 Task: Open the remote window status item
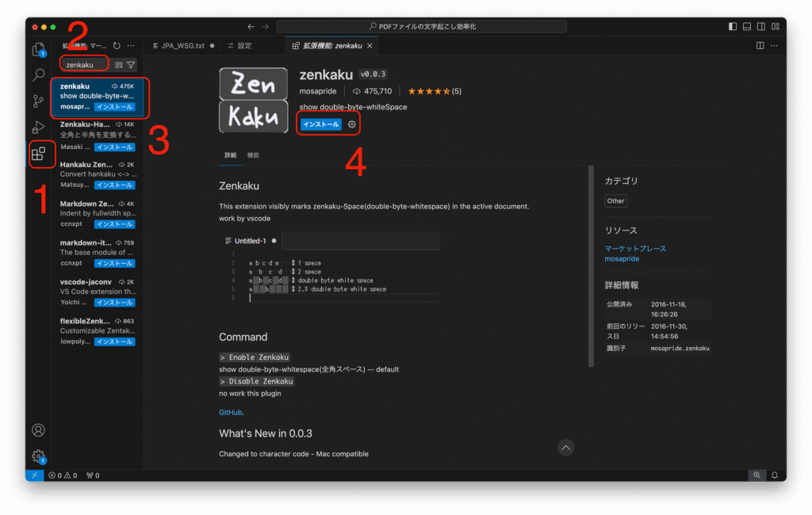pyautogui.click(x=34, y=475)
